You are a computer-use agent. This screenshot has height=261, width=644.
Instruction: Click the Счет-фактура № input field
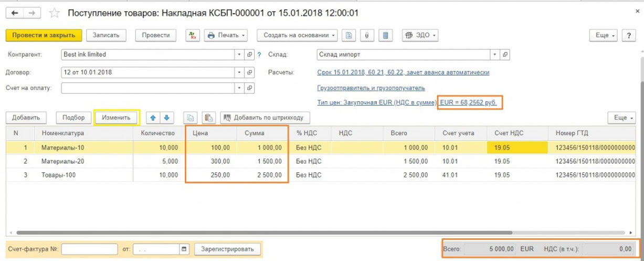[89, 249]
